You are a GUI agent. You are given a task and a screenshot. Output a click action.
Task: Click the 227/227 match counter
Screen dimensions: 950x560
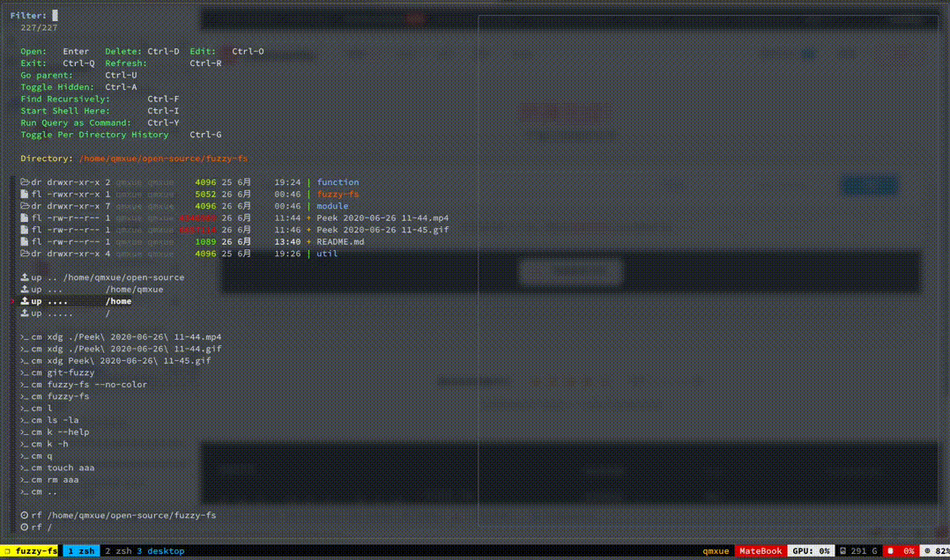pos(39,27)
